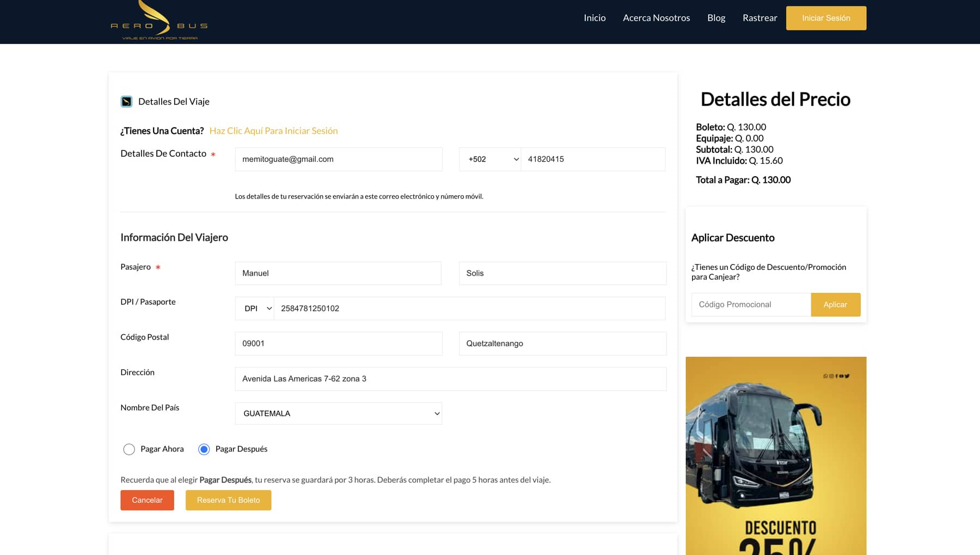This screenshot has height=555, width=980.
Task: Navigate to the Blog section
Action: click(716, 18)
